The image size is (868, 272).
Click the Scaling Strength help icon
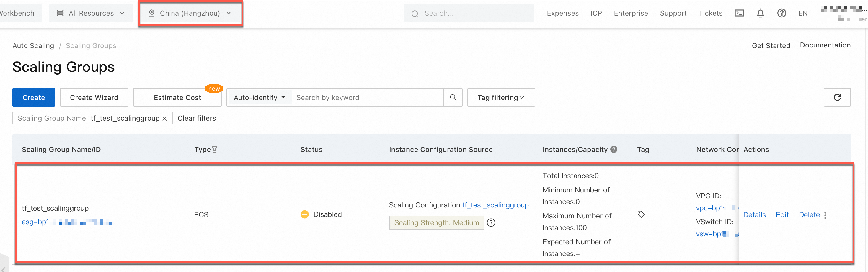tap(491, 222)
